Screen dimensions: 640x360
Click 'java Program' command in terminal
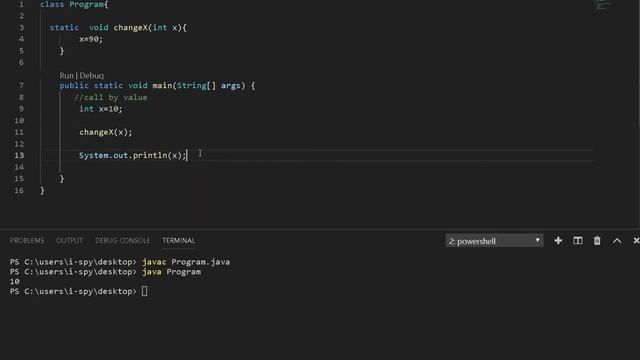click(x=171, y=271)
